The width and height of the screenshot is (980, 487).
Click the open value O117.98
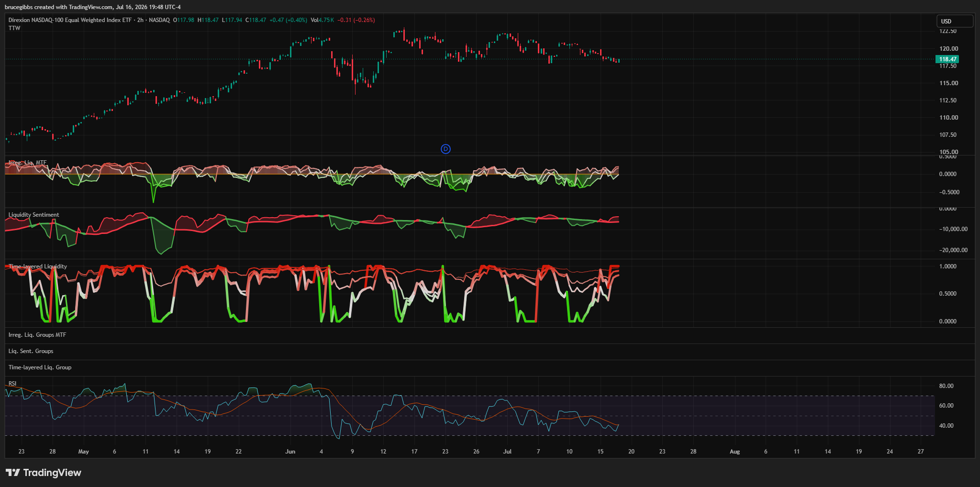(x=184, y=20)
